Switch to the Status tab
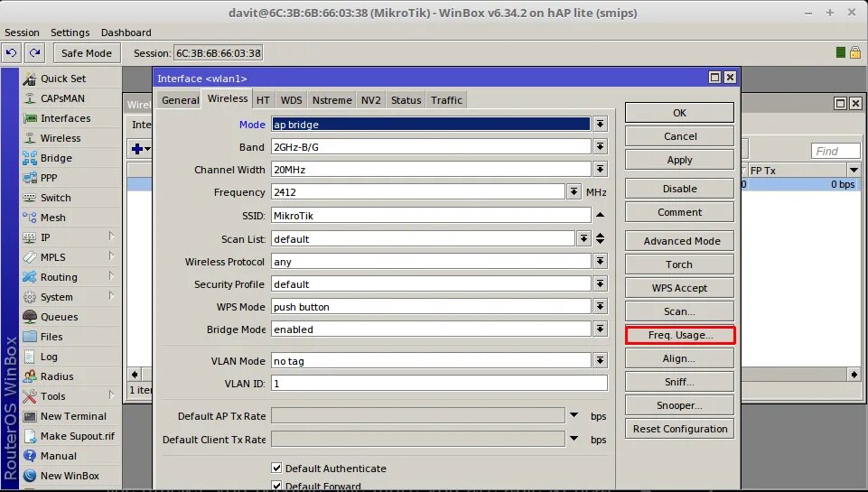The image size is (868, 492). pyautogui.click(x=406, y=100)
